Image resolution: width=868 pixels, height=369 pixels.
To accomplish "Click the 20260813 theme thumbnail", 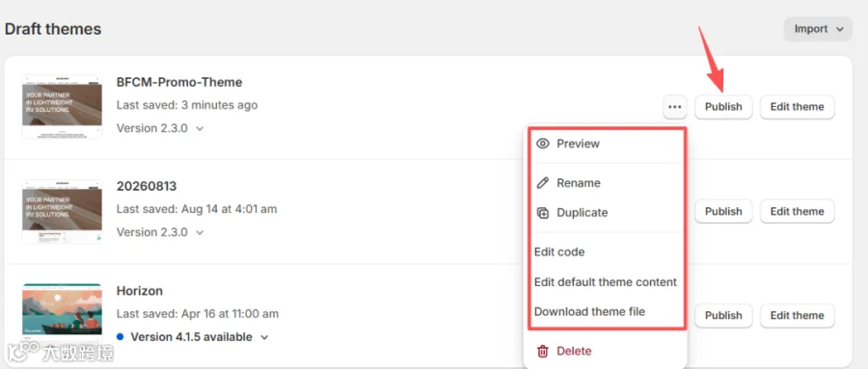I will click(x=62, y=211).
